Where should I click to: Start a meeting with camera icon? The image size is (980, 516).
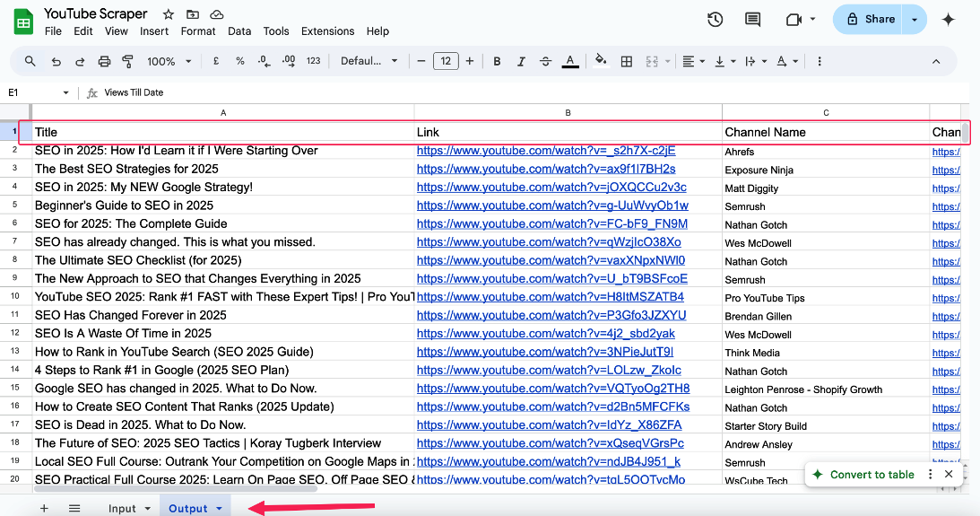click(x=794, y=20)
